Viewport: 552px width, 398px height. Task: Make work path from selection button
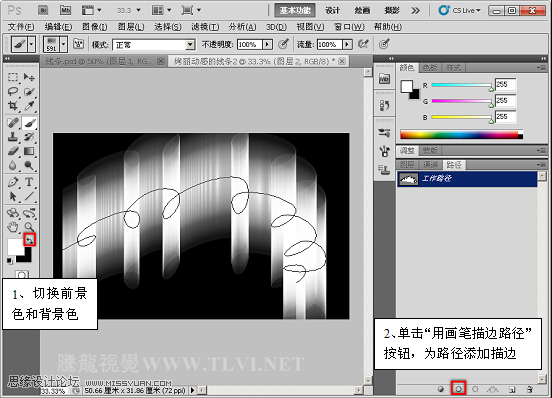pyautogui.click(x=493, y=389)
